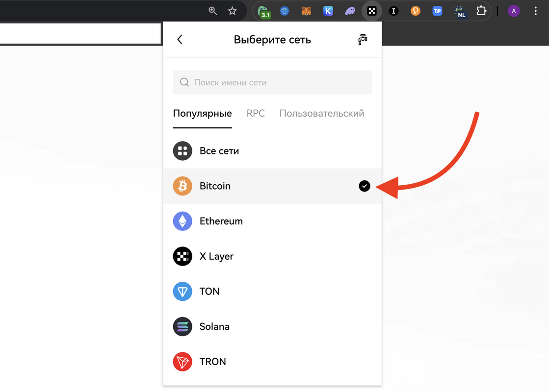Open the TP TokenPocket extension
The height and width of the screenshot is (392, 549).
437,11
